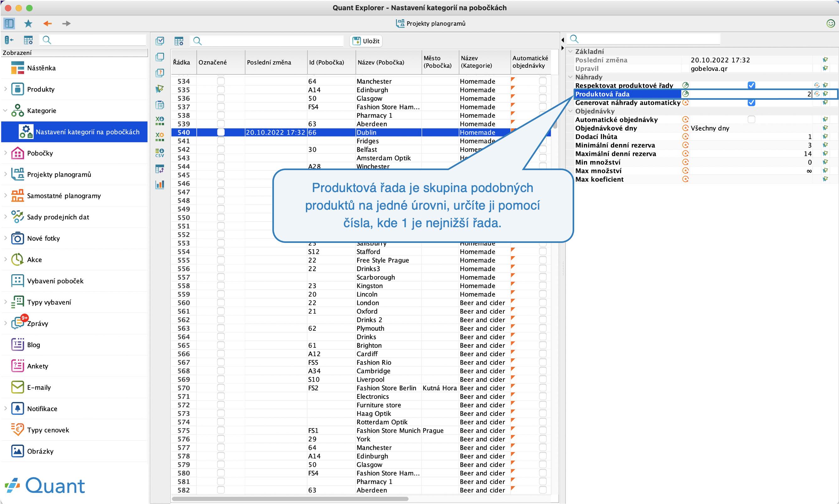
Task: Open left panel table settings icon
Action: click(28, 40)
